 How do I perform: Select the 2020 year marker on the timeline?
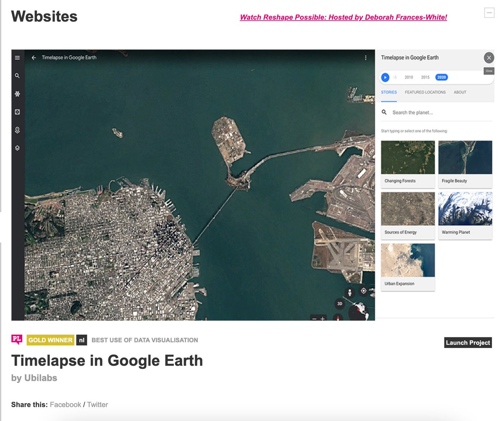point(441,77)
